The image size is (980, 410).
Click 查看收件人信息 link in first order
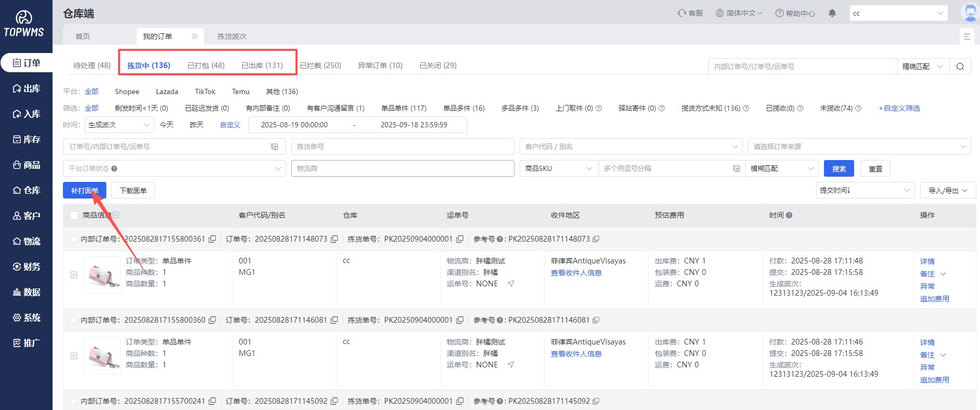(576, 273)
